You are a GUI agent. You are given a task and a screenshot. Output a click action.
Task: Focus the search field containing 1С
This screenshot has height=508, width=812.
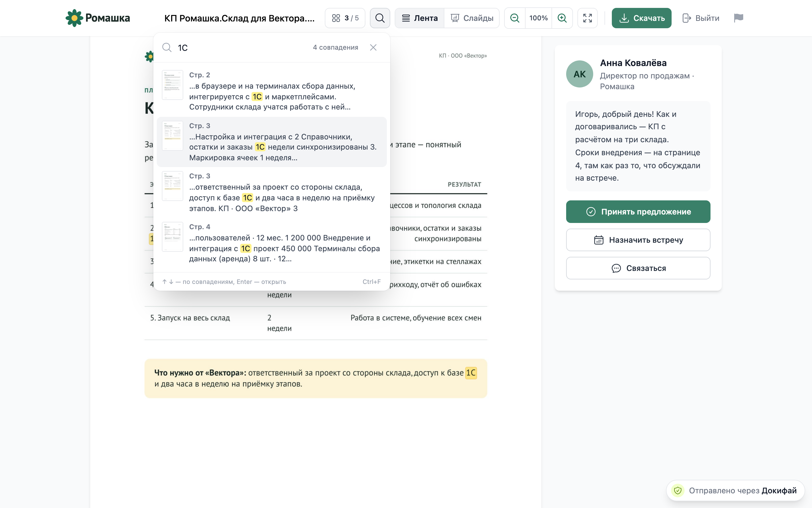coord(242,48)
